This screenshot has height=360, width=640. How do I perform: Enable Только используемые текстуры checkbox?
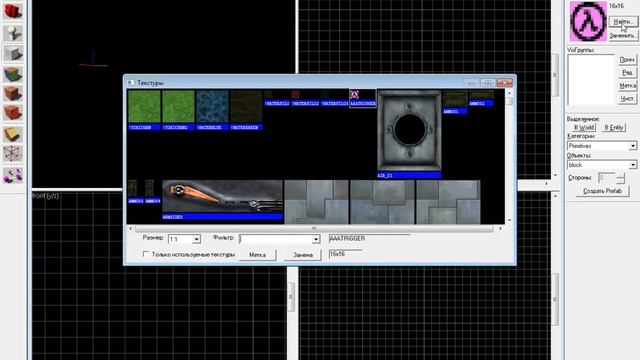(x=146, y=254)
